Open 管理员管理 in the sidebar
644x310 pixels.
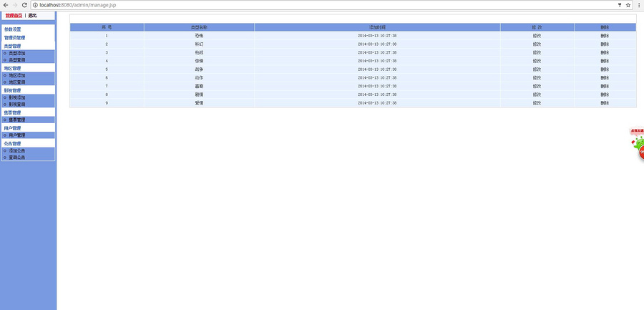click(x=14, y=38)
